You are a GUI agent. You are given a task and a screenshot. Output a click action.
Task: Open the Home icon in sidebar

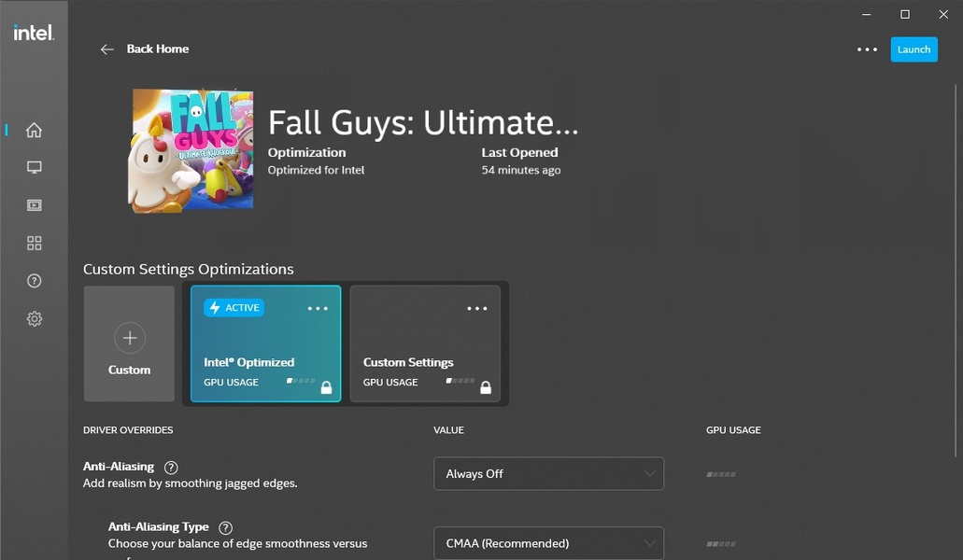(35, 130)
